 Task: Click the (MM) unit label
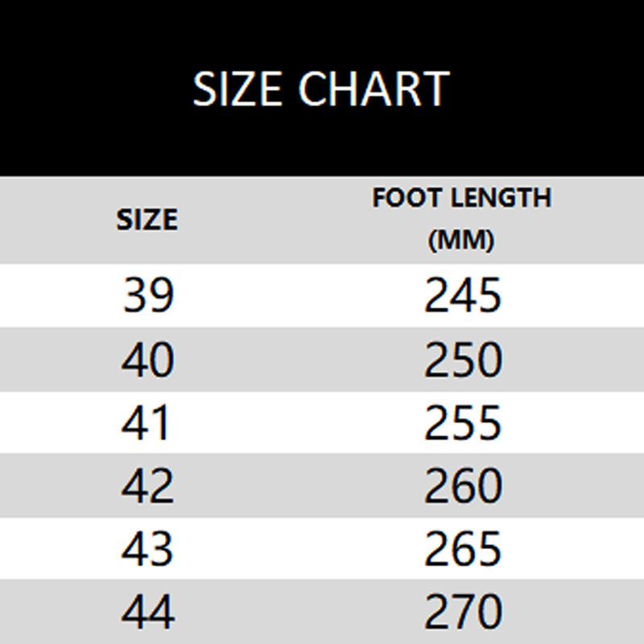462,240
